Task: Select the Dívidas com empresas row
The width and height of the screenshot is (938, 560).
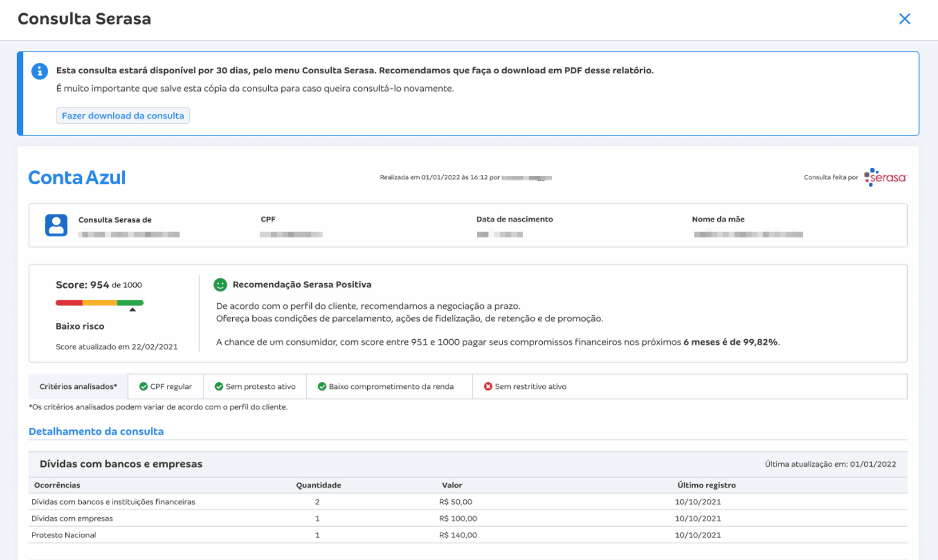Action: point(72,518)
